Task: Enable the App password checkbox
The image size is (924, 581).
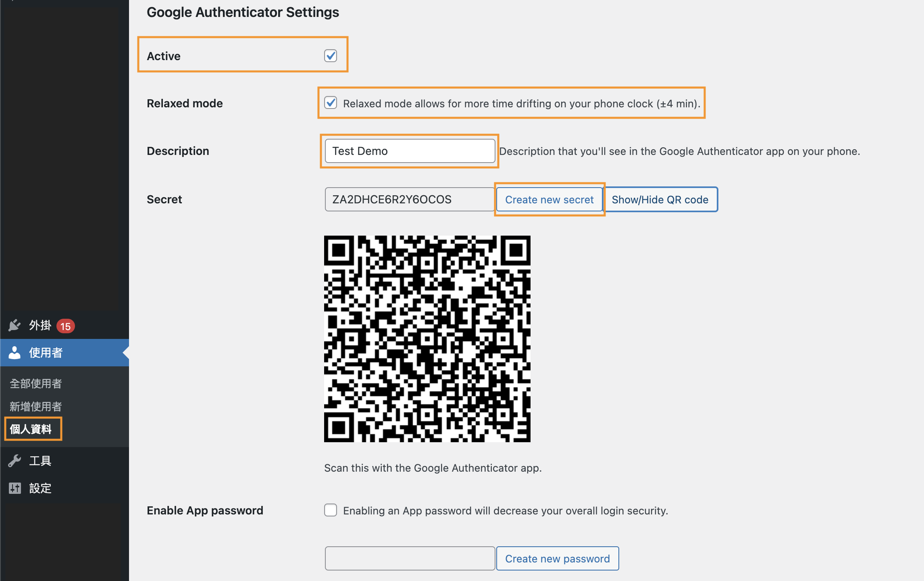Action: [x=331, y=510]
